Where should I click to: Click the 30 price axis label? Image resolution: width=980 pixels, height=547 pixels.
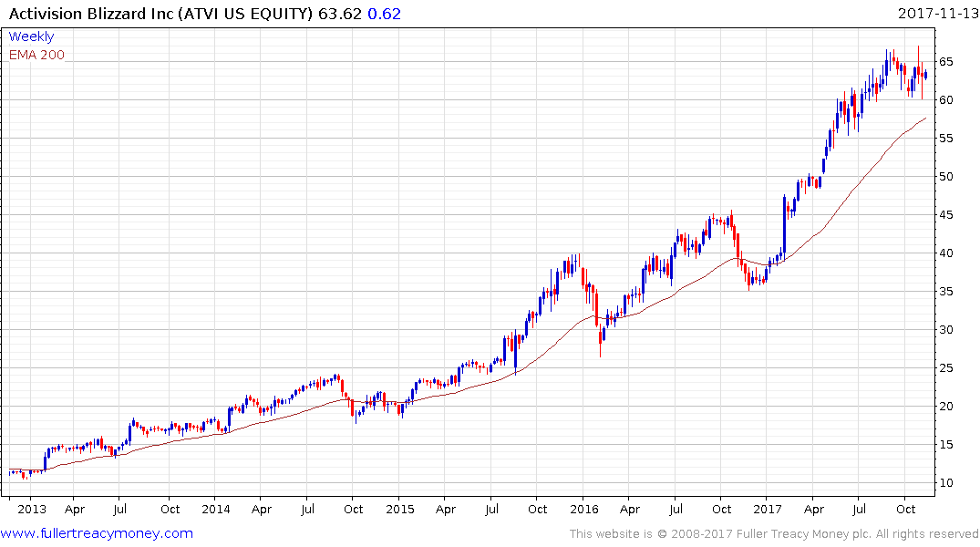(945, 330)
